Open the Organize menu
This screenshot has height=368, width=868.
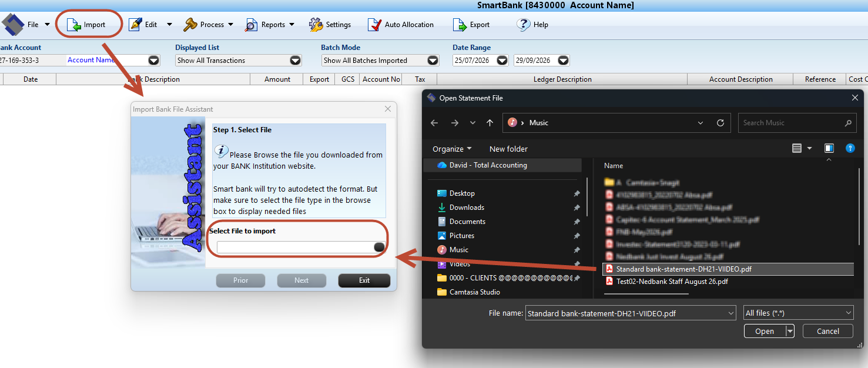452,149
